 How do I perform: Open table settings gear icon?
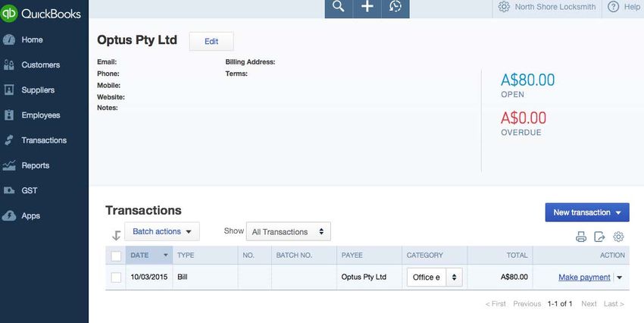click(x=618, y=237)
